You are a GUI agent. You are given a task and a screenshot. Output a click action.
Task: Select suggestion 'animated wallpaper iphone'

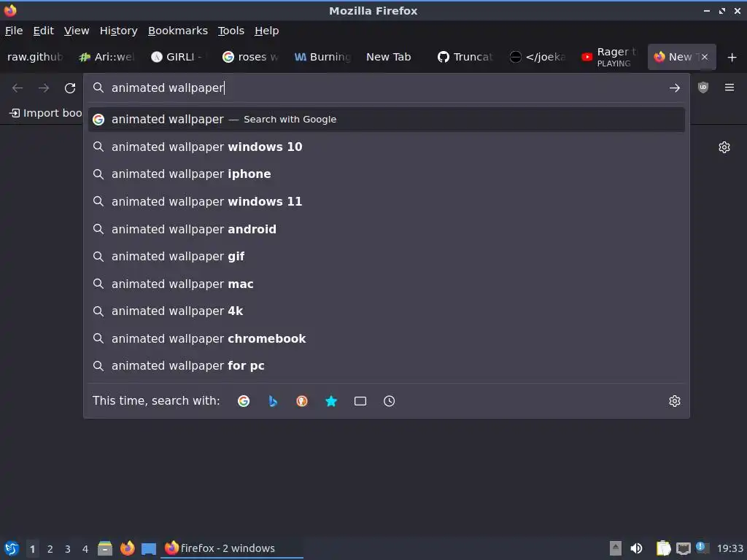387,174
